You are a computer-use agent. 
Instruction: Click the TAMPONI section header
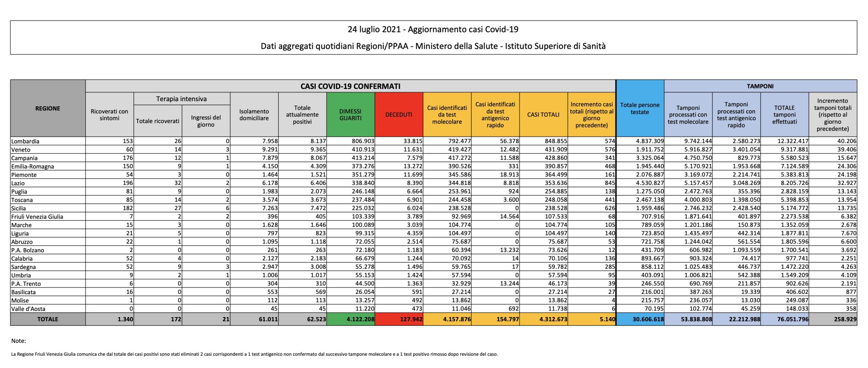pyautogui.click(x=760, y=86)
